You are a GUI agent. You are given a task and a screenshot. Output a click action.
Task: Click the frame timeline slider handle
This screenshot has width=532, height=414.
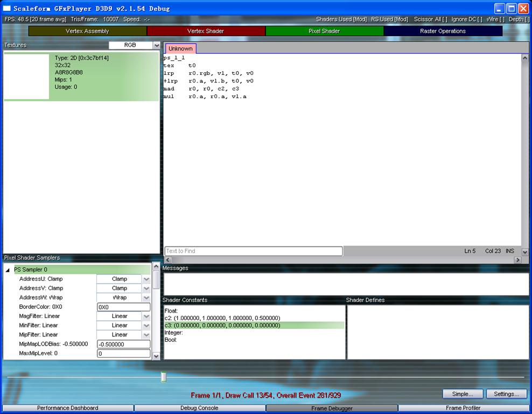(x=164, y=377)
